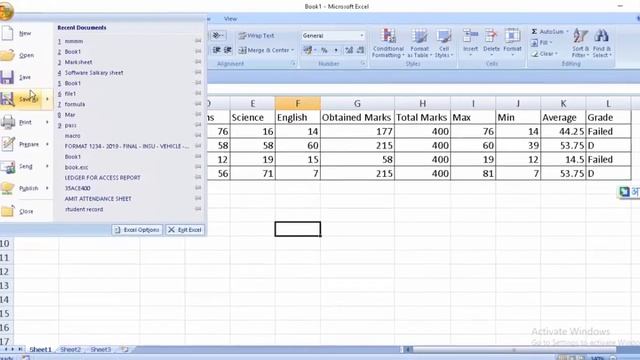The image size is (640, 360).
Task: Open Sort & Filter menu
Action: (x=580, y=43)
